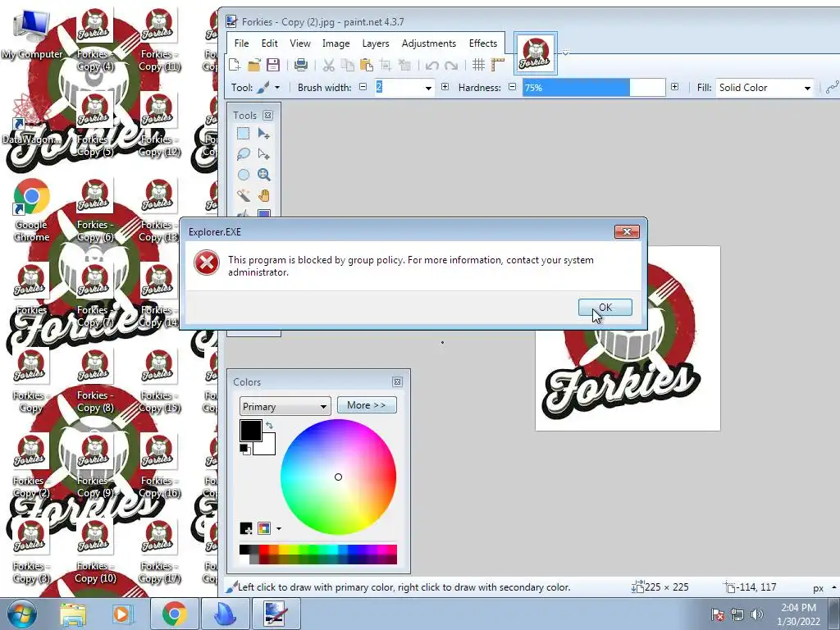840x630 pixels.
Task: Open the Brush width dropdown
Action: pos(428,88)
